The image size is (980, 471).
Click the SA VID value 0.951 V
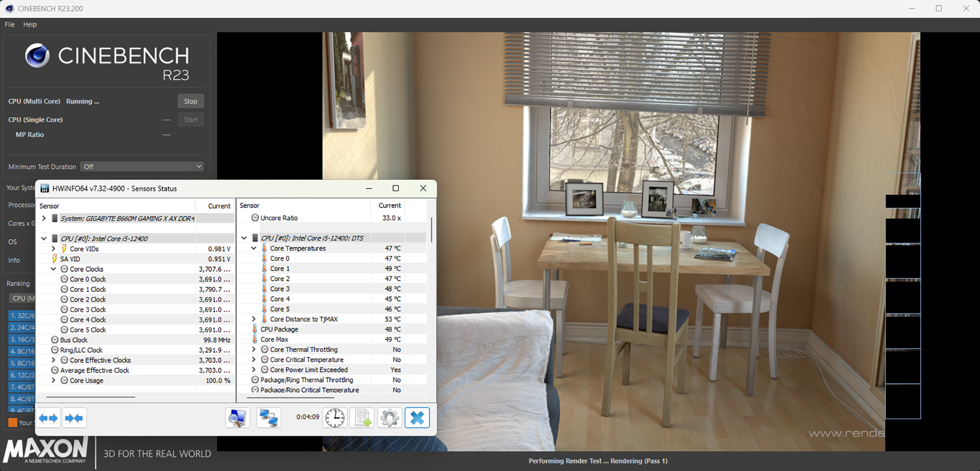point(219,259)
